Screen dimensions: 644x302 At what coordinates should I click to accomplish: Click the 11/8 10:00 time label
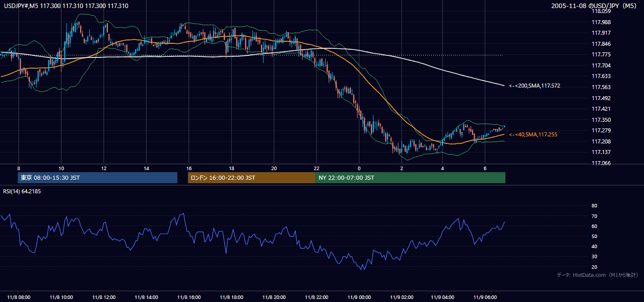click(60, 297)
